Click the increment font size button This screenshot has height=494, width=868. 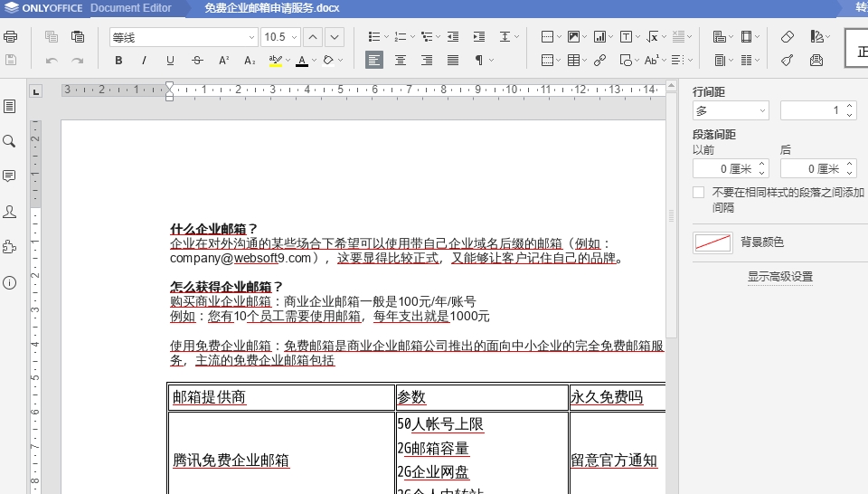[312, 37]
